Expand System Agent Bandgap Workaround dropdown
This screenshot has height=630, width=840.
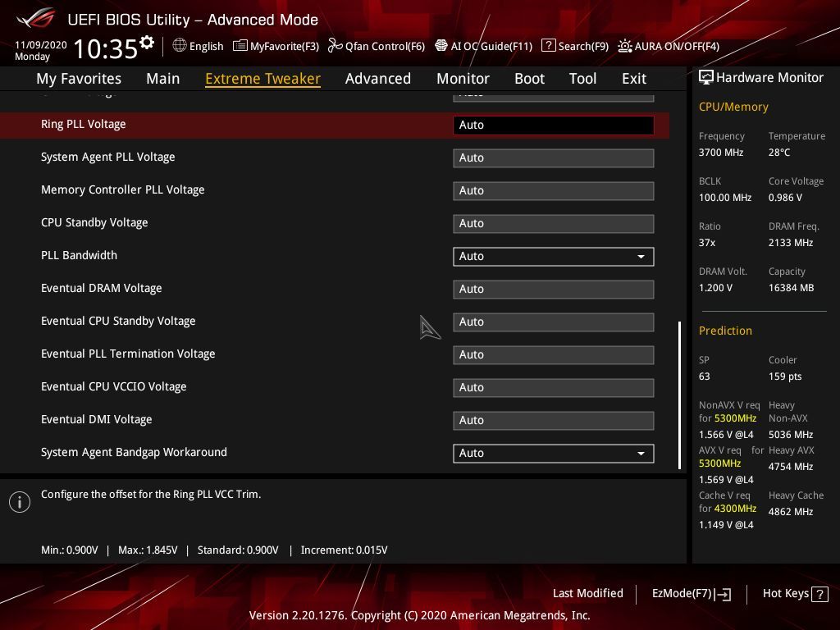coord(554,453)
